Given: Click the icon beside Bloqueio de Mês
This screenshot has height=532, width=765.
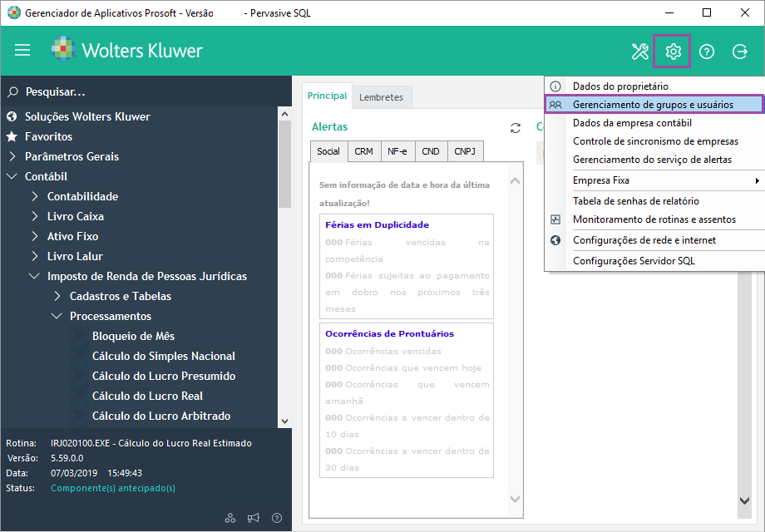Looking at the screenshot, I should (x=78, y=336).
